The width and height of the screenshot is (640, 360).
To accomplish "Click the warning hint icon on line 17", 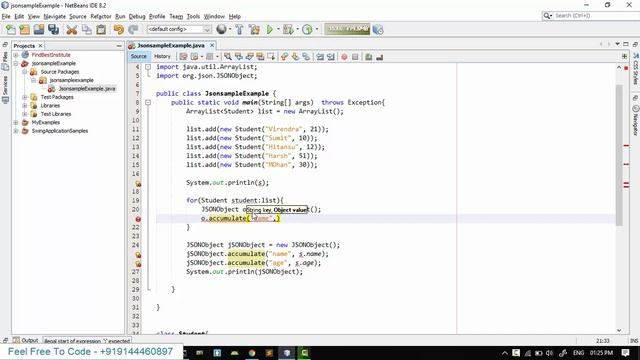I will 138,183.
